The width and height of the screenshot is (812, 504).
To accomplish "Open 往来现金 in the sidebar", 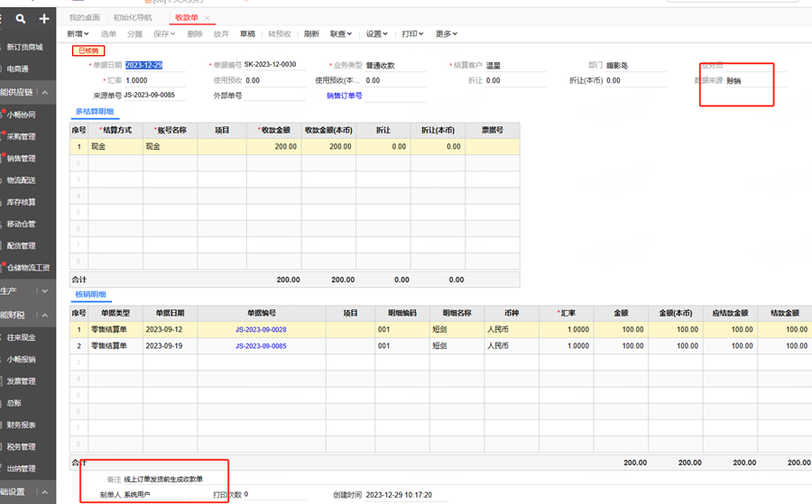I will [22, 337].
